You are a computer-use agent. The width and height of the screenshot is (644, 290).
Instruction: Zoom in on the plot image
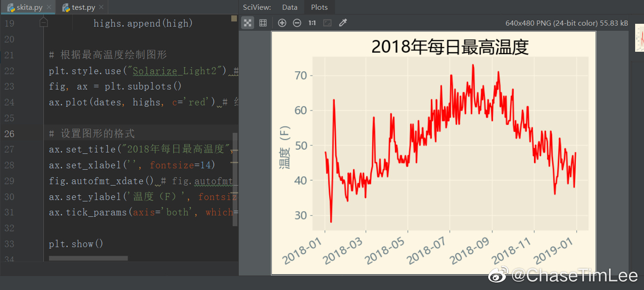(x=282, y=22)
